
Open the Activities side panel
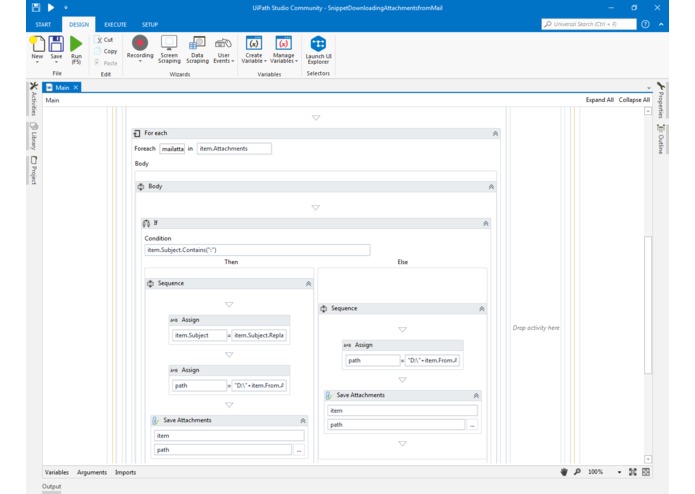[x=34, y=98]
